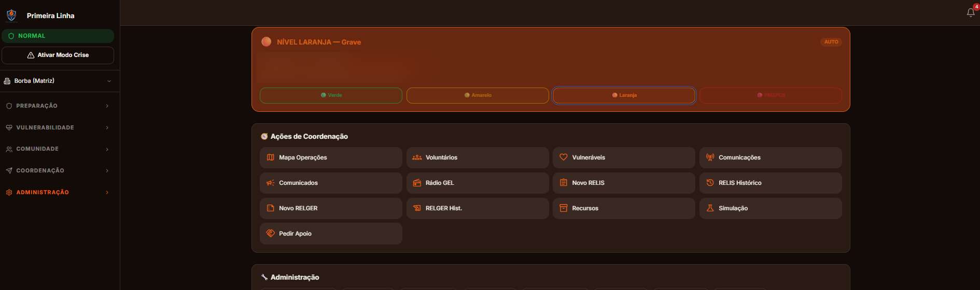This screenshot has width=980, height=290.
Task: Click the people icon beside COMUNIDADE
Action: (9, 149)
